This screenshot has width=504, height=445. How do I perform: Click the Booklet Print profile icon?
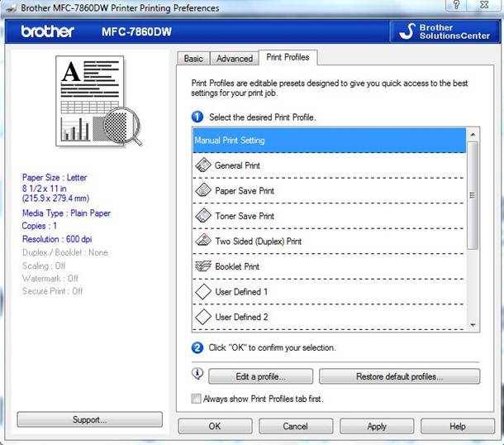click(x=203, y=266)
